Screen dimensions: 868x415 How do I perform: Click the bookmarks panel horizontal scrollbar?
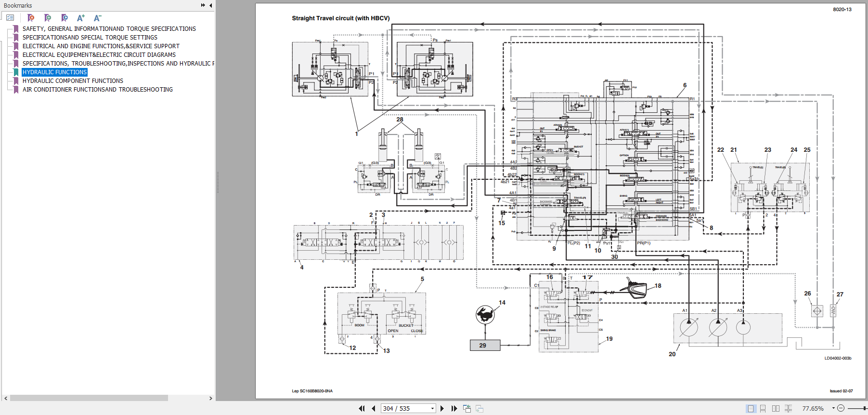pos(89,398)
